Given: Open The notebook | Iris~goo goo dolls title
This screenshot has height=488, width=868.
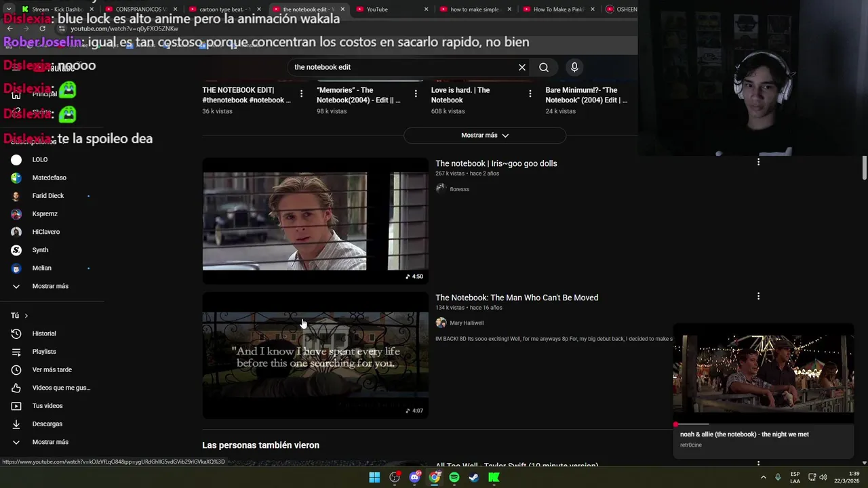Looking at the screenshot, I should tap(496, 163).
